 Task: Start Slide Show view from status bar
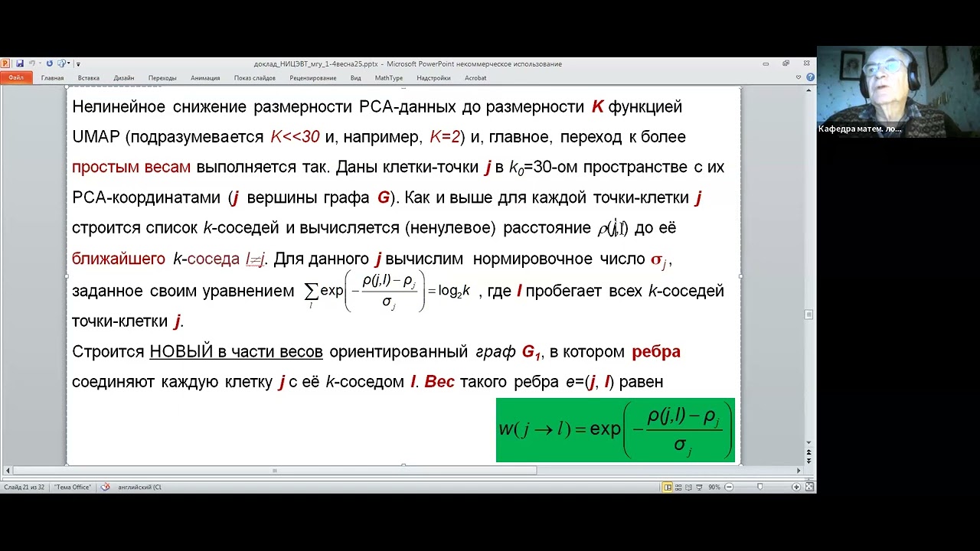pyautogui.click(x=699, y=487)
